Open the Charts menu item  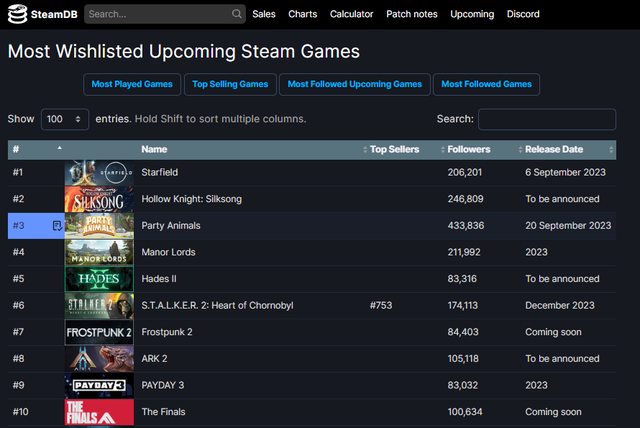click(303, 14)
